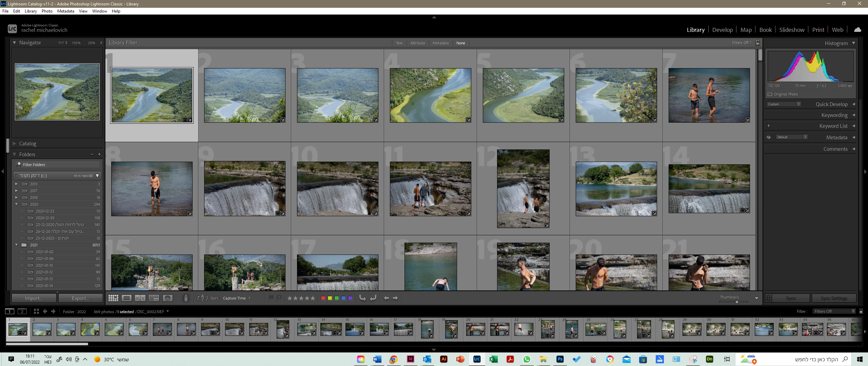Select the Painter spray can tool

point(186,298)
